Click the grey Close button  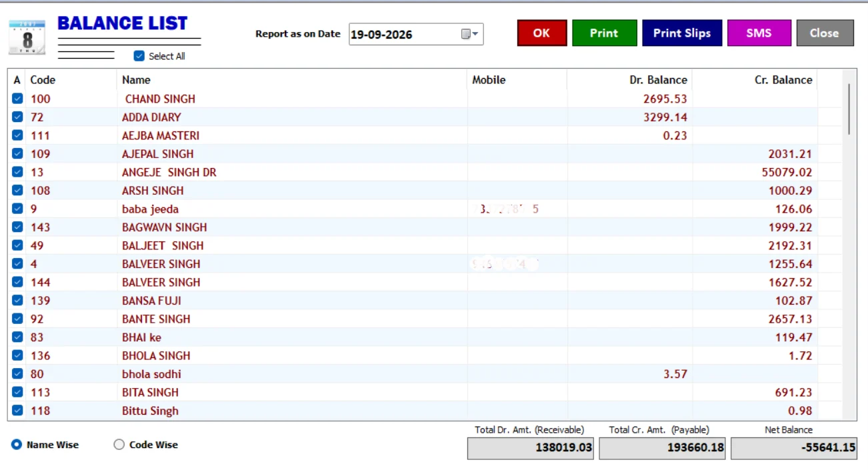pyautogui.click(x=825, y=33)
